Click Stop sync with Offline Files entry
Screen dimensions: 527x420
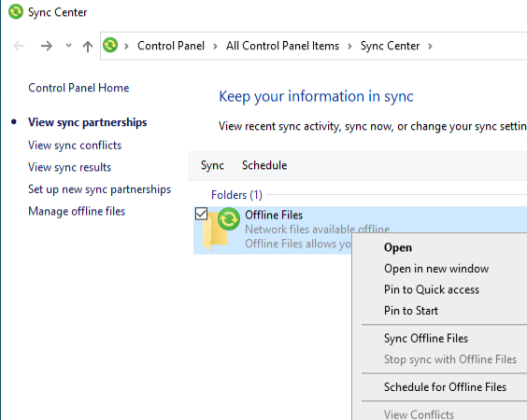point(450,359)
